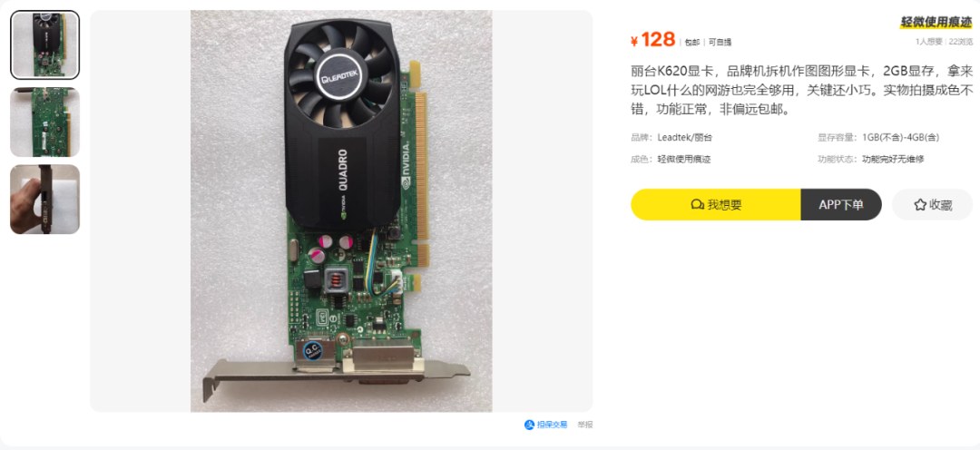Click the 包邮 shipping label
The width and height of the screenshot is (980, 450).
click(691, 43)
